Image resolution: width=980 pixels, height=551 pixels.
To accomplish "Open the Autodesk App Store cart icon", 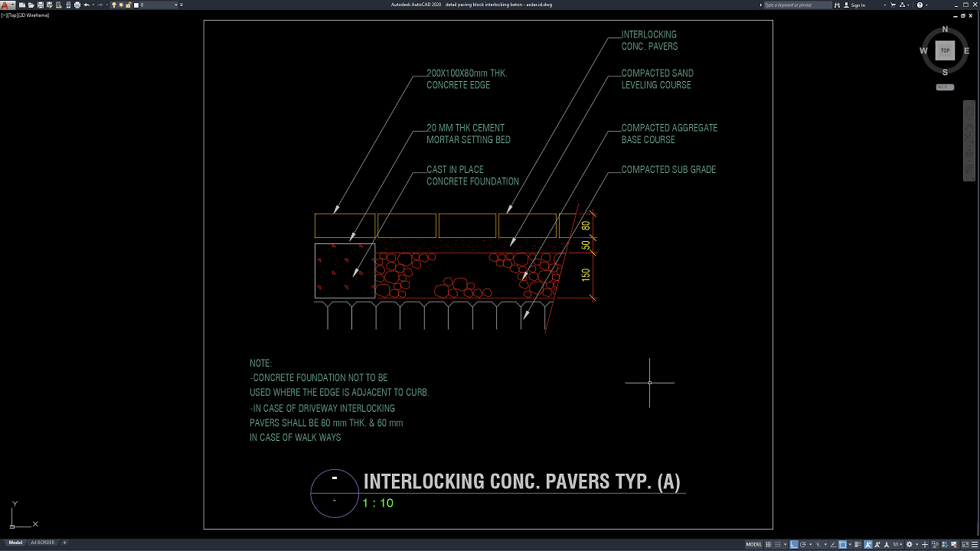I will click(x=893, y=5).
